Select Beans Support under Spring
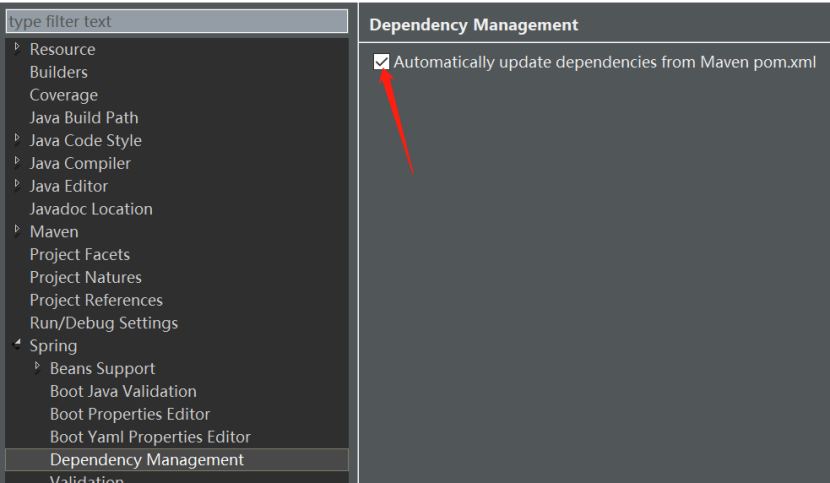830x483 pixels. coord(103,369)
